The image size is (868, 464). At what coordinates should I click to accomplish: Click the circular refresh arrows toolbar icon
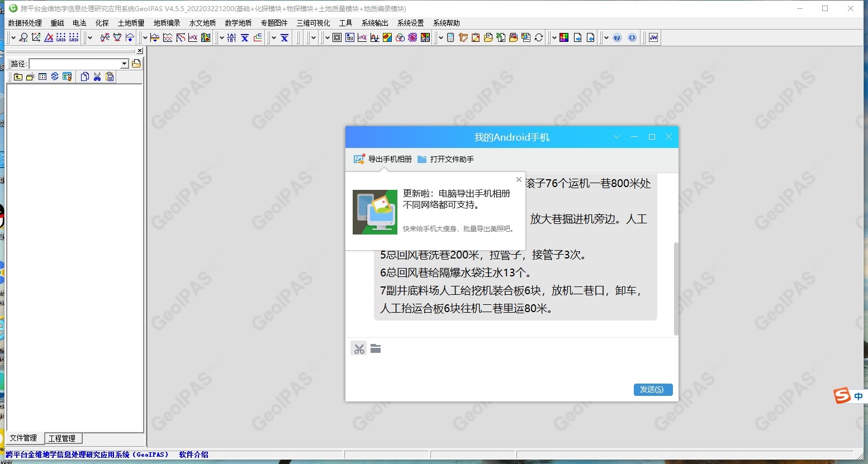[539, 37]
